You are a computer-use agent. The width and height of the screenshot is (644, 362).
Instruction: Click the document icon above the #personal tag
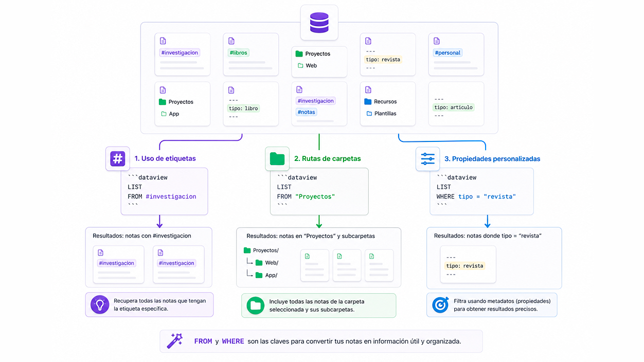(437, 41)
